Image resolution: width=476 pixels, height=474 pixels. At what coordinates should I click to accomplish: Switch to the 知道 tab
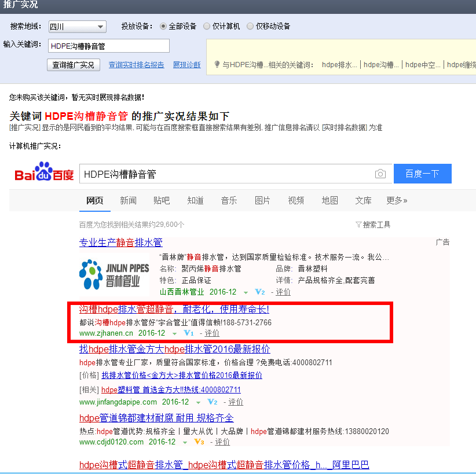pos(195,201)
